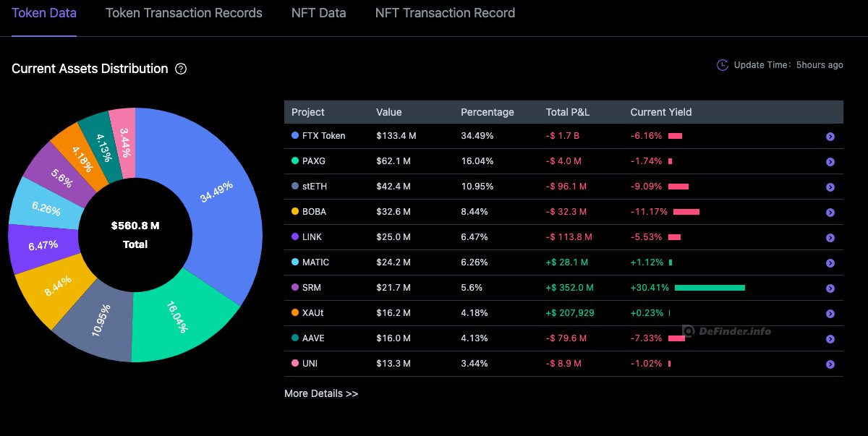
Task: Open NFT Transaction Record tab
Action: [445, 13]
